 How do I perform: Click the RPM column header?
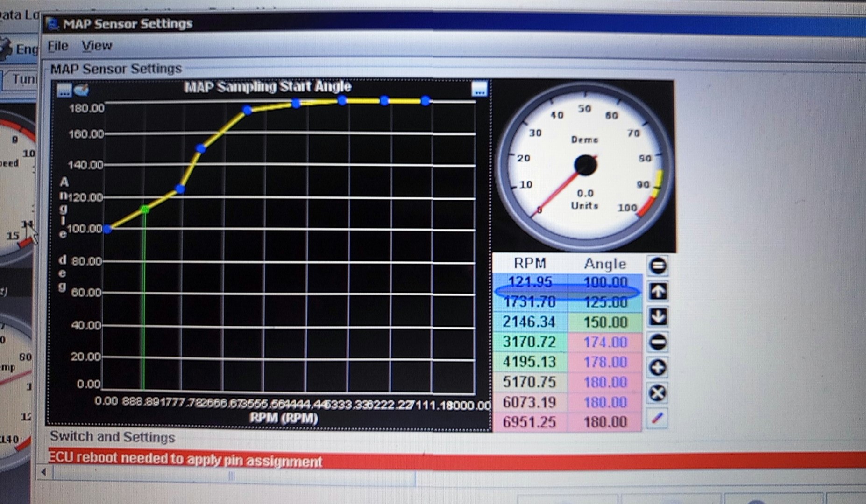tap(530, 263)
